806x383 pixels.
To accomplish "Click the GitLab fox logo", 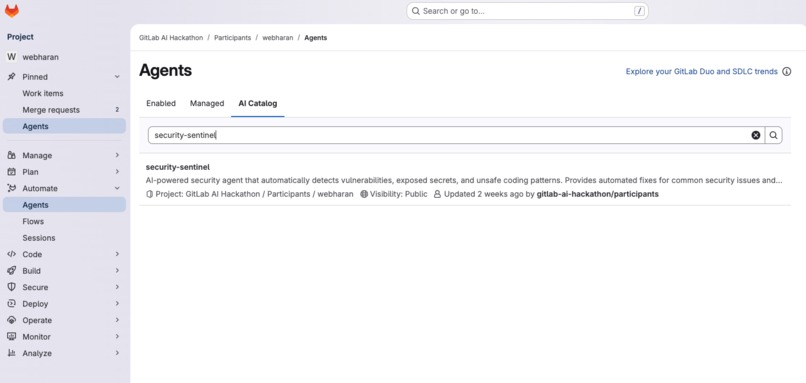I will (11, 11).
